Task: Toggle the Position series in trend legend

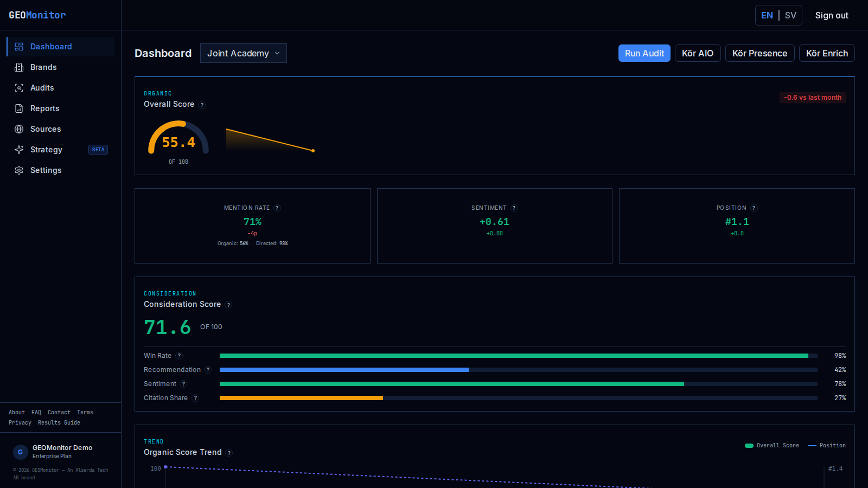Action: tap(827, 446)
